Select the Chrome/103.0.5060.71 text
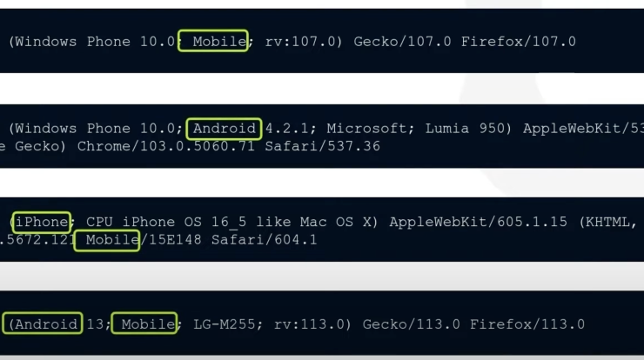This screenshot has width=644, height=360. pos(166,146)
